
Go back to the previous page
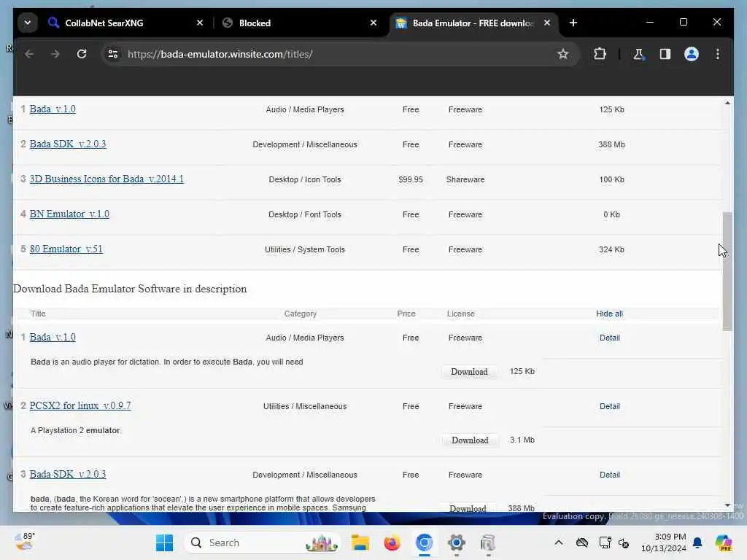pos(29,54)
